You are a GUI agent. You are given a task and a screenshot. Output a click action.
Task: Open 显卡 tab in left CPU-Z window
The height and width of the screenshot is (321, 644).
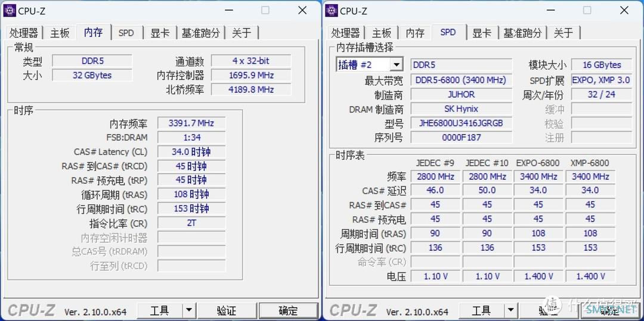160,33
